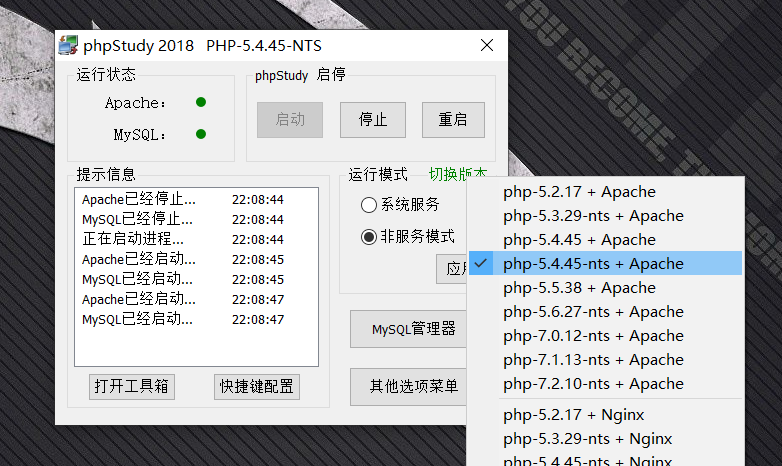Click the 切换版本 link
The width and height of the screenshot is (782, 466).
click(x=457, y=174)
